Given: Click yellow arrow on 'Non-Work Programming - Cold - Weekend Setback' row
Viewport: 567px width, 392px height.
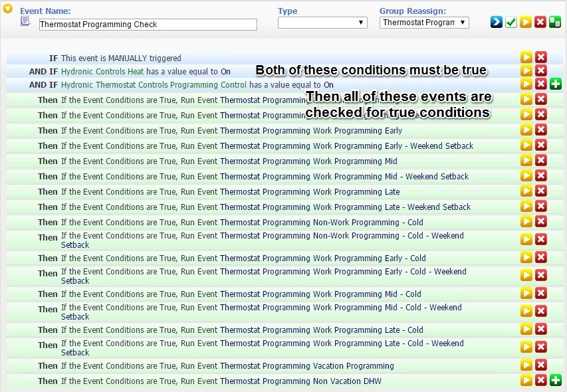Looking at the screenshot, I should pos(526,239).
